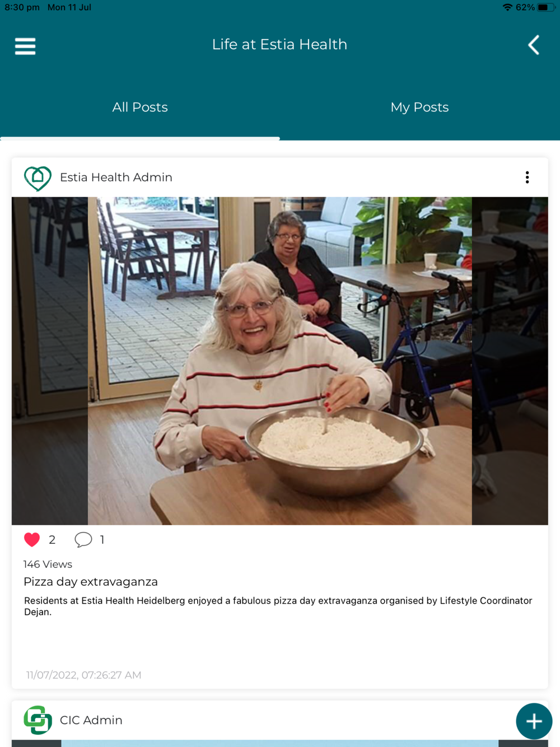The width and height of the screenshot is (560, 747).
Task: Tap the CIC Admin avatar icon
Action: coord(38,720)
